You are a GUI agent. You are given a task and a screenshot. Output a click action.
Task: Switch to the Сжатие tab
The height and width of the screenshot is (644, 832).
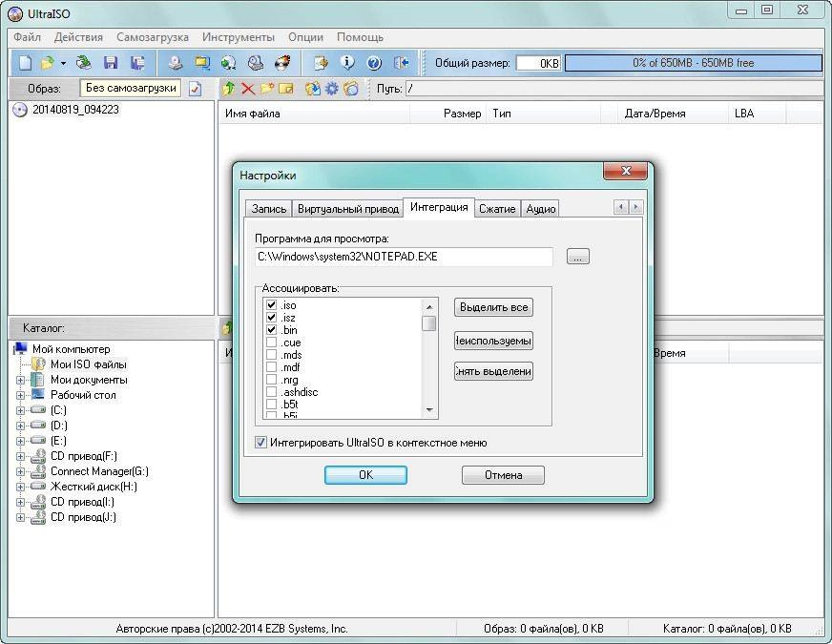pos(497,209)
